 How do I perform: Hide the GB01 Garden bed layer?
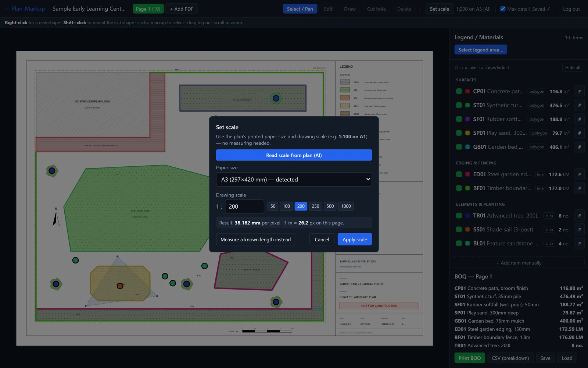459,147
